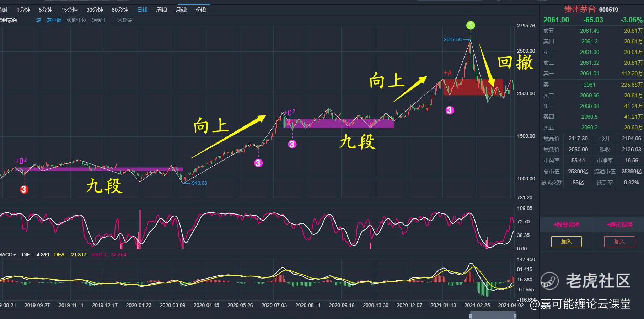Click the yellow 加入 button under 股票金池
Image resolution: width=644 pixels, height=319 pixels.
[x=567, y=242]
